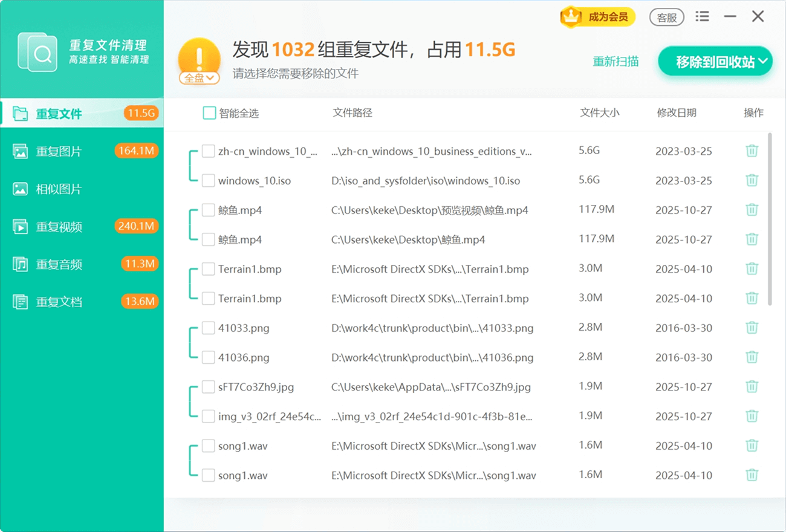Select the 41033.png file checkbox

coord(209,328)
